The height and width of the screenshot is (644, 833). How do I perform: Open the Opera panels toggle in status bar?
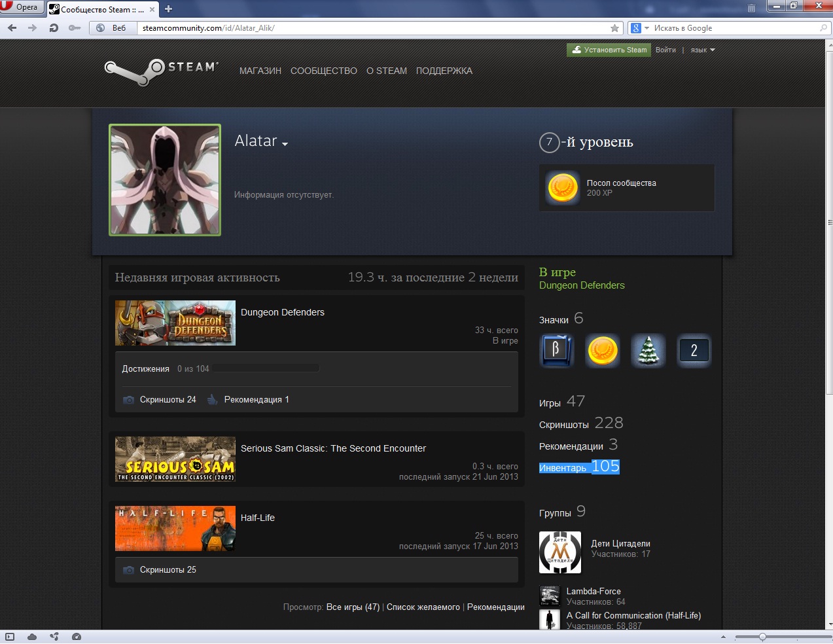pyautogui.click(x=10, y=636)
